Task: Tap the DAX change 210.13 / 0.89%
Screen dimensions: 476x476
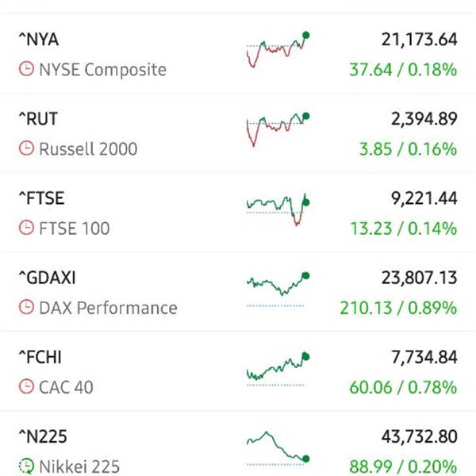Action: pyautogui.click(x=398, y=308)
